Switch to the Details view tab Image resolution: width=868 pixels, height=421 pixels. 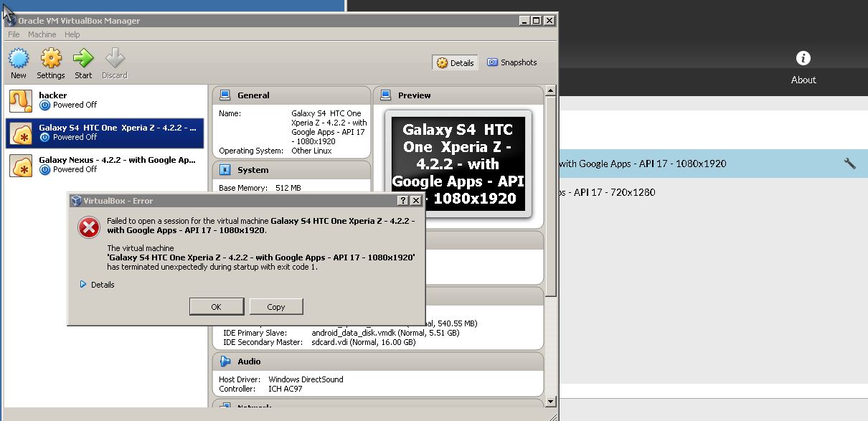456,62
